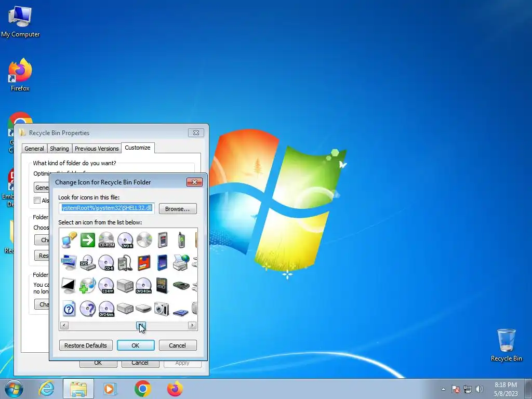Screen dimensions: 532x399
Task: Select the green flatbed scanner icon
Action: 181,286
